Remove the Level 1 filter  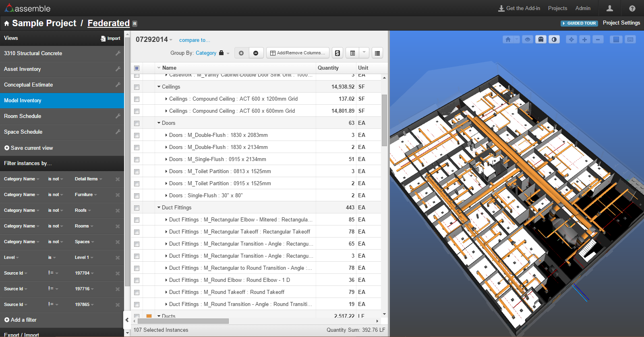pyautogui.click(x=118, y=258)
